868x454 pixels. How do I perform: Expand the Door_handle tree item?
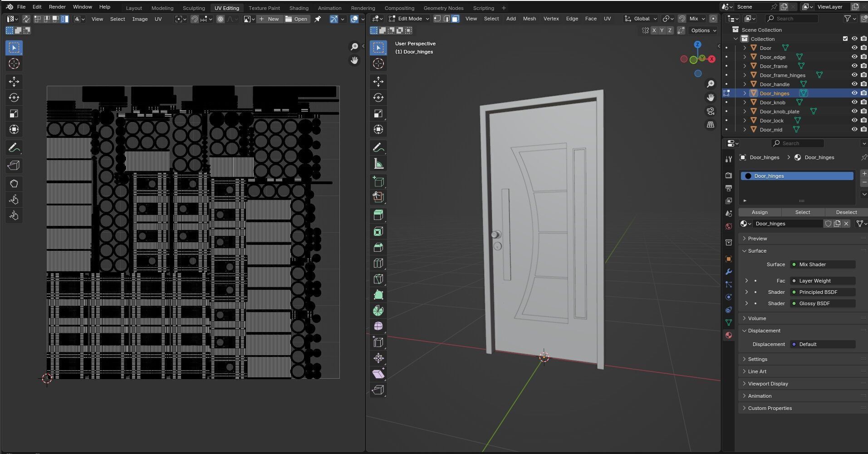[745, 84]
